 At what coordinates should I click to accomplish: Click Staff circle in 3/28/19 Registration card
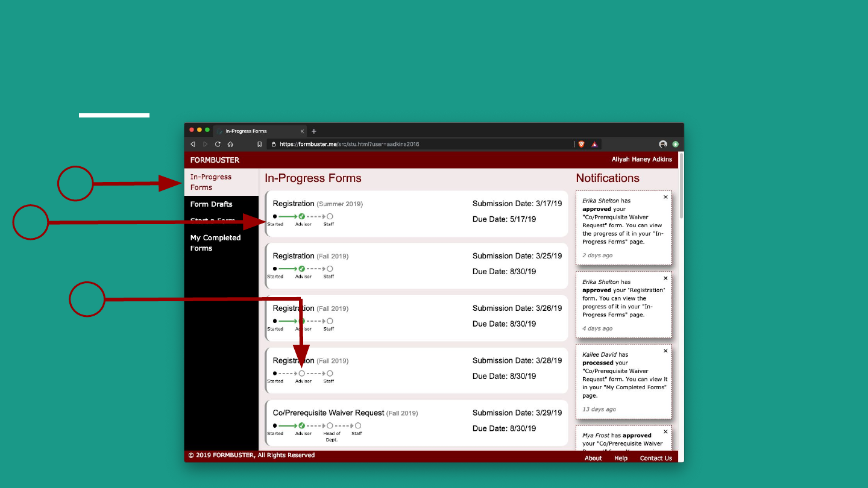pos(330,374)
